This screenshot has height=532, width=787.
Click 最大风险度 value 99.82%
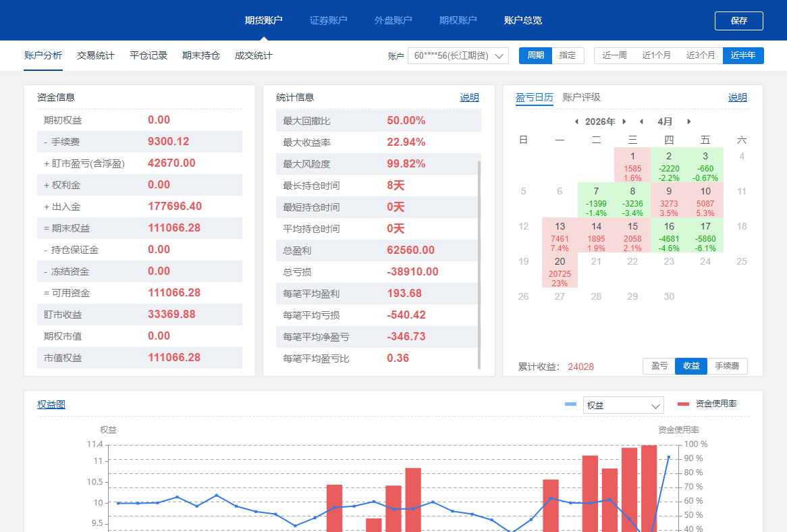click(x=406, y=163)
